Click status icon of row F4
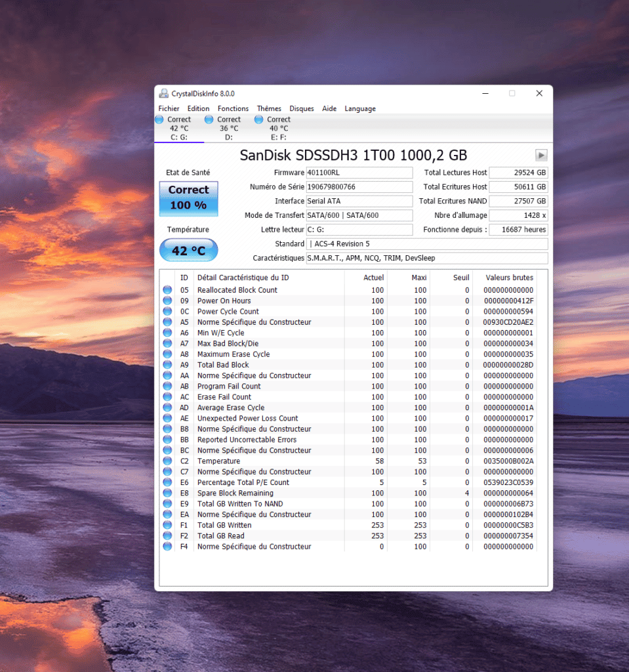 (x=167, y=547)
